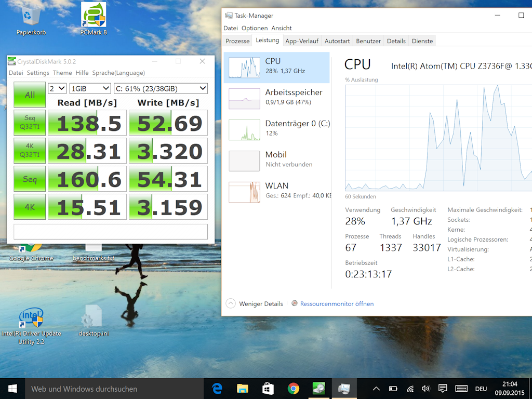The height and width of the screenshot is (399, 532).
Task: Select the desktop.ini file icon
Action: [94, 321]
